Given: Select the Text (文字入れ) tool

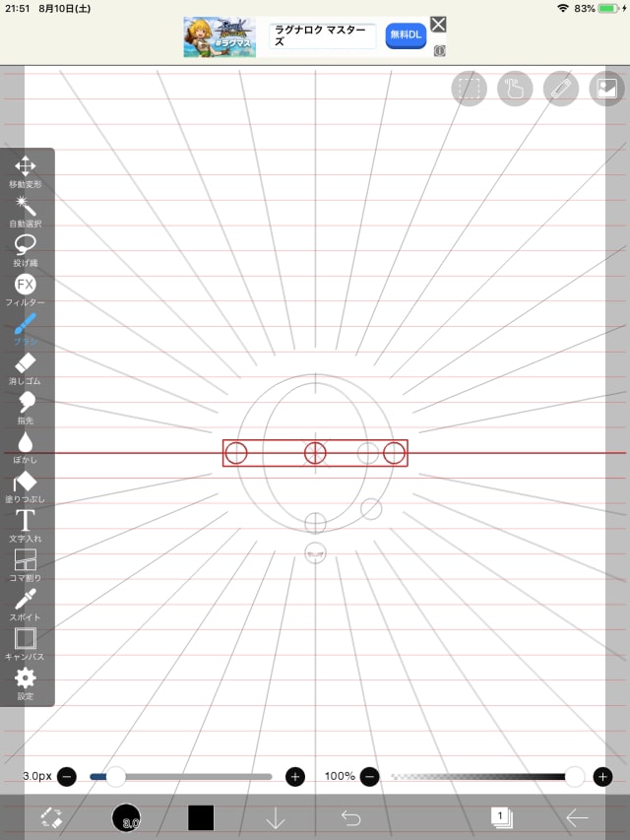Looking at the screenshot, I should coord(26,526).
